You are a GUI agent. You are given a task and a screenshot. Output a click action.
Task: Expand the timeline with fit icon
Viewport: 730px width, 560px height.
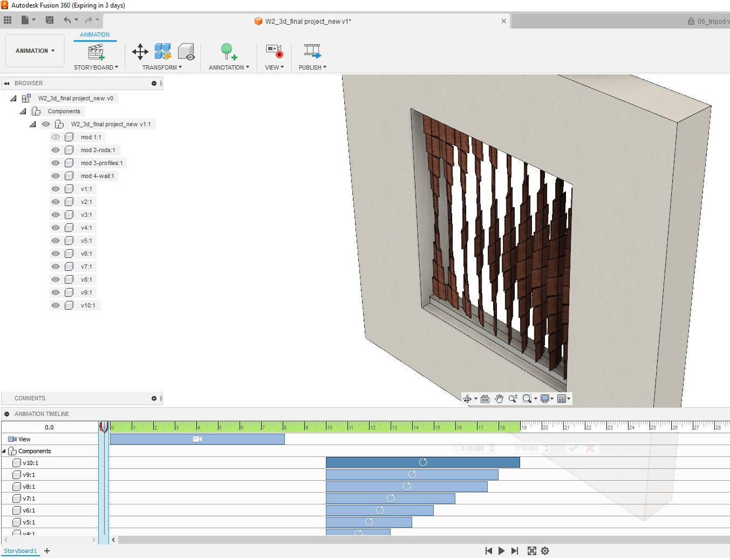(531, 551)
